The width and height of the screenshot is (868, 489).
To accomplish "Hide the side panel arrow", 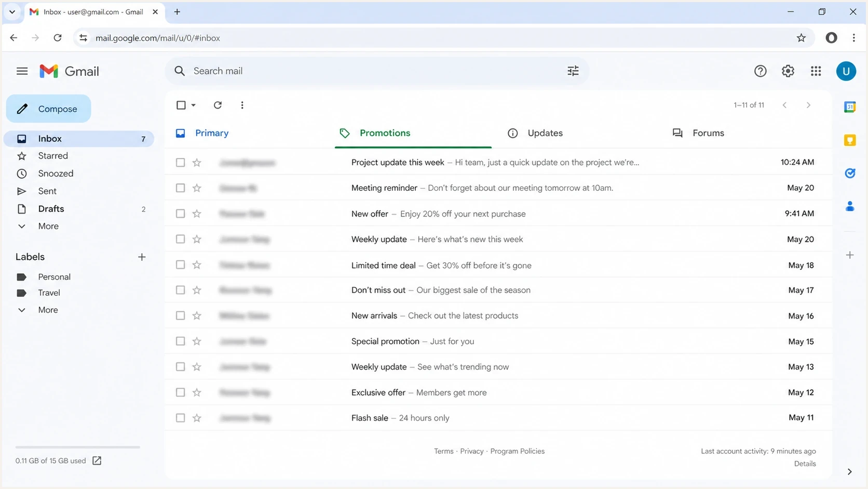I will pos(849,472).
